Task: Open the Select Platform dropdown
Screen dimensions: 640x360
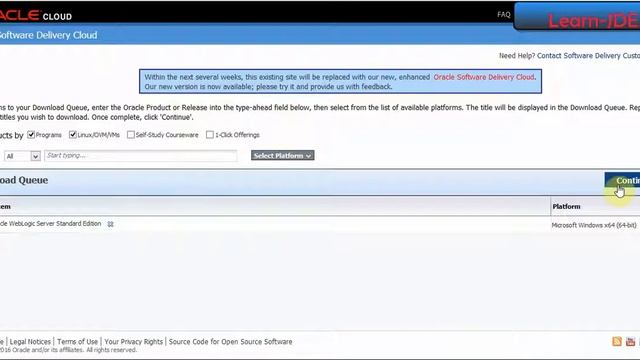Action: [x=282, y=156]
